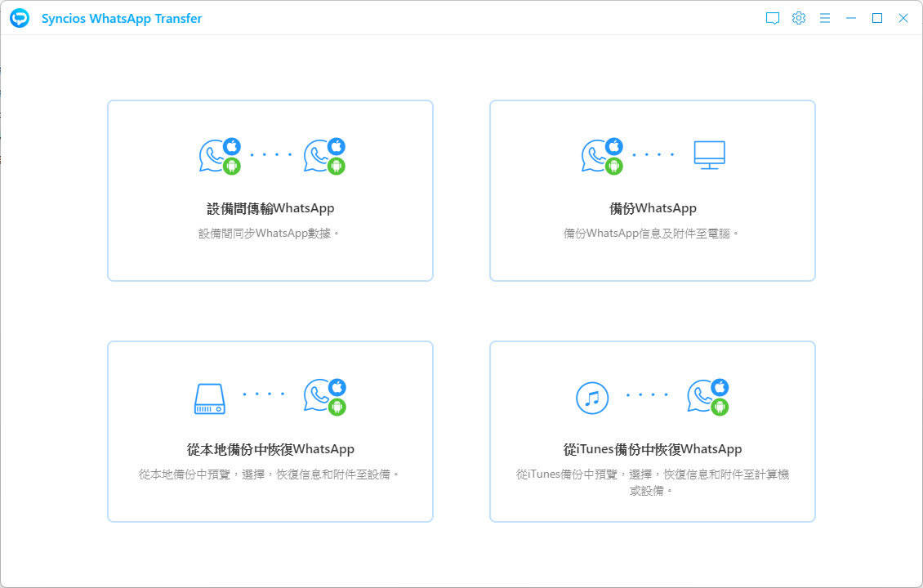Click the Syncios logo in the title bar

[x=18, y=17]
